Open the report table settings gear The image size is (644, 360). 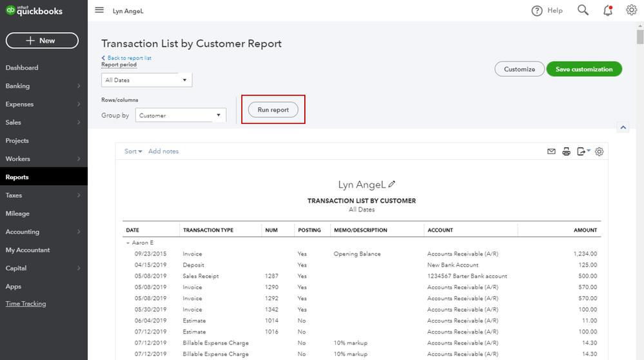click(x=600, y=152)
